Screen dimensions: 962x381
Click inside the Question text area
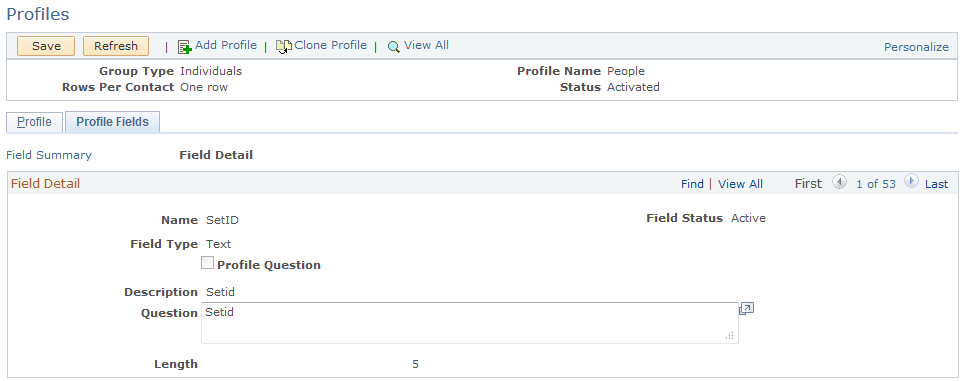(469, 323)
